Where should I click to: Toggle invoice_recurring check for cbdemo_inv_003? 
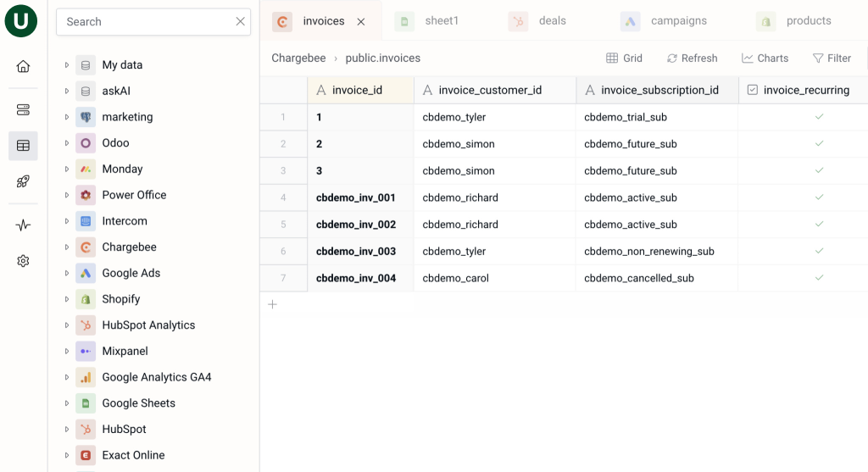pyautogui.click(x=820, y=251)
